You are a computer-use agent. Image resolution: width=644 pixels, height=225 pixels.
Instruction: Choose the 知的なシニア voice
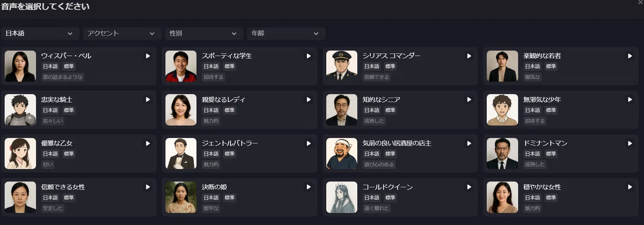tap(400, 110)
